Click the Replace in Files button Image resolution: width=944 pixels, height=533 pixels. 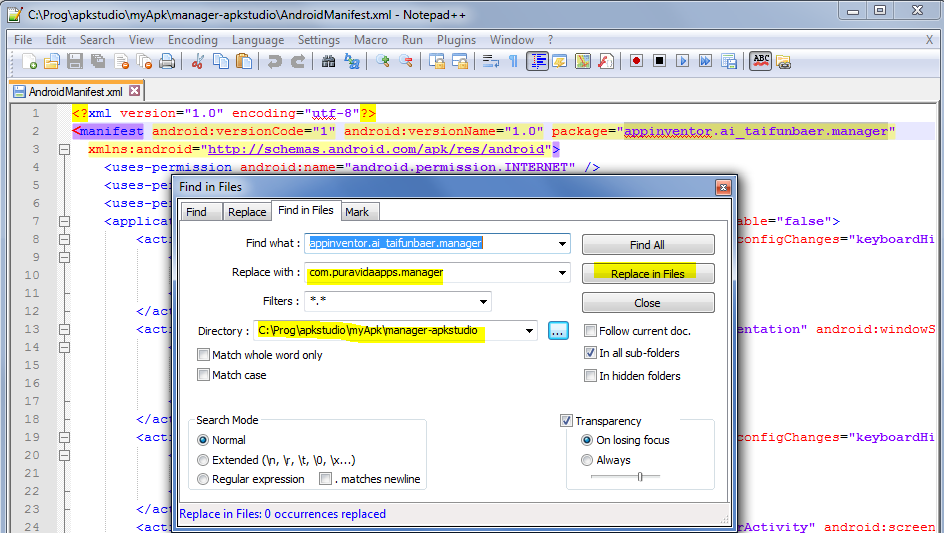pyautogui.click(x=648, y=273)
